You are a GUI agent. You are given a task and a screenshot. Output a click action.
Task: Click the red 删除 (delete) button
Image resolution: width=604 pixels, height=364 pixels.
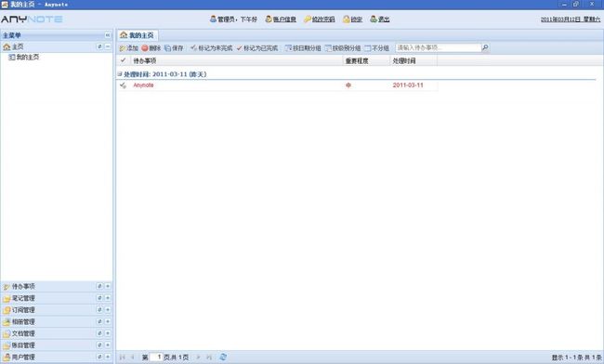coord(151,48)
